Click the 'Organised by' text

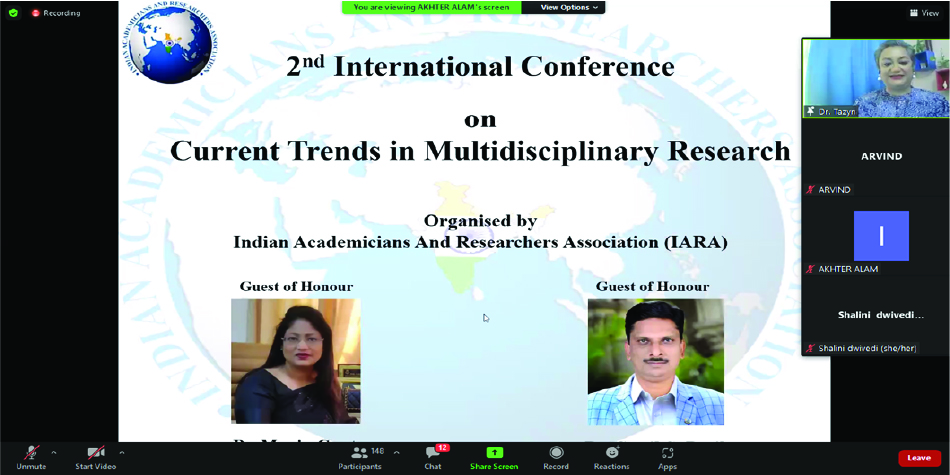(x=480, y=221)
